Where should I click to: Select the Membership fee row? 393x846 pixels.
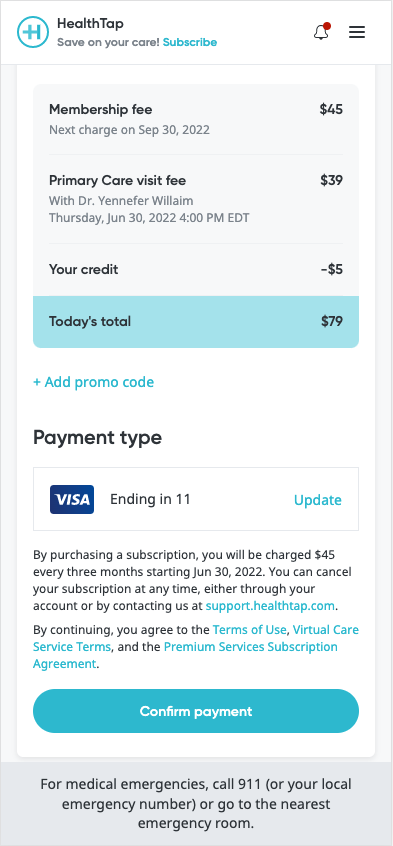(196, 119)
